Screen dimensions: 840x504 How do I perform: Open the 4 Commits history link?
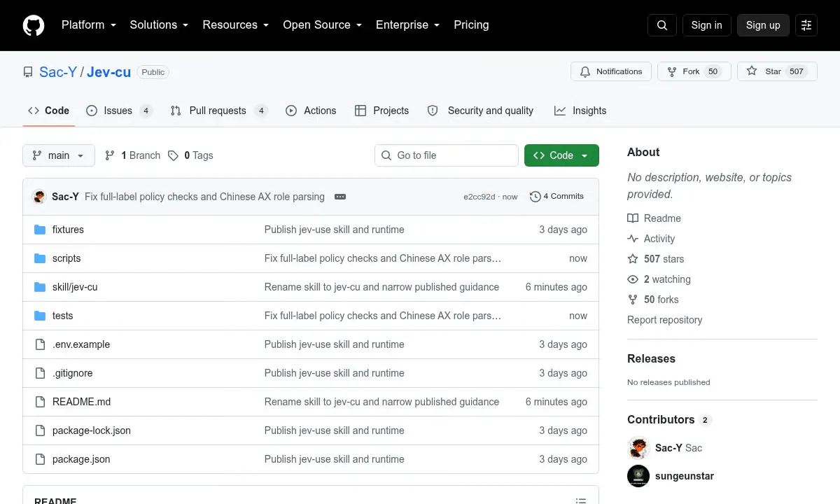click(x=557, y=197)
